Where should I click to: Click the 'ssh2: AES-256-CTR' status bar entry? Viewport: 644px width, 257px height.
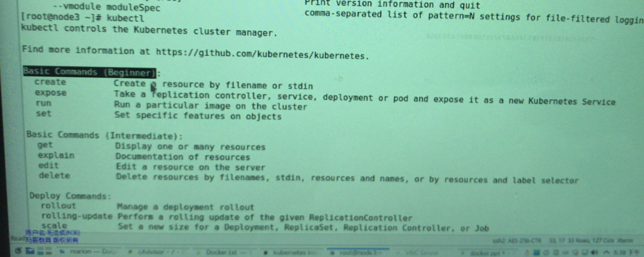(x=517, y=241)
